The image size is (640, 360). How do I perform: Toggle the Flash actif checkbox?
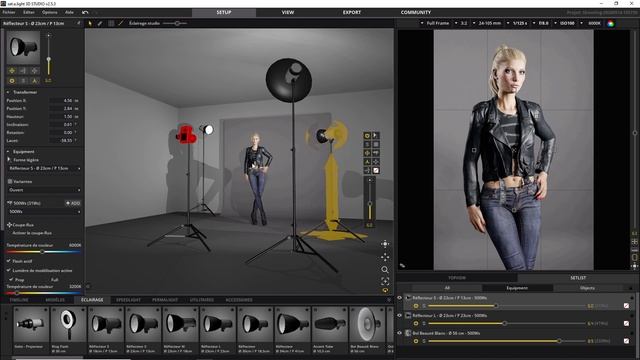click(x=9, y=261)
